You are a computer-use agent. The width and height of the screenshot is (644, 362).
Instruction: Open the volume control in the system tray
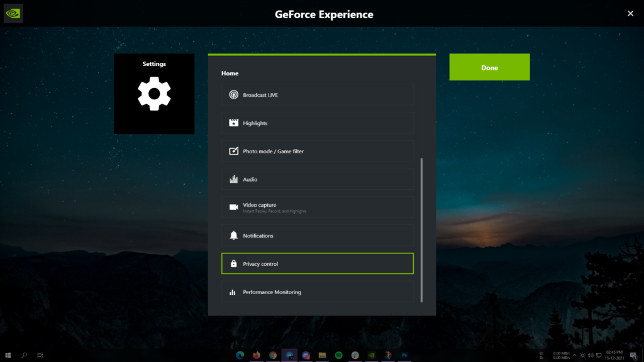[x=591, y=355]
